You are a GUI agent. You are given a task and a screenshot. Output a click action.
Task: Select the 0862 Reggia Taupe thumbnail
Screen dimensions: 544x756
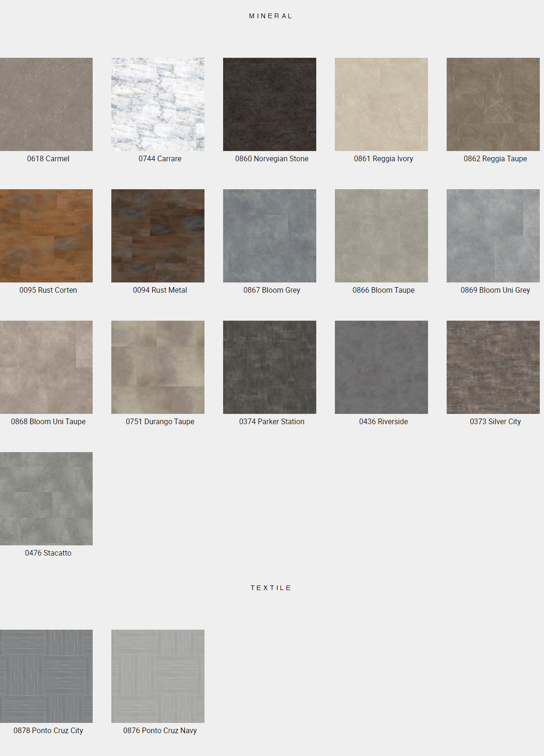(493, 104)
